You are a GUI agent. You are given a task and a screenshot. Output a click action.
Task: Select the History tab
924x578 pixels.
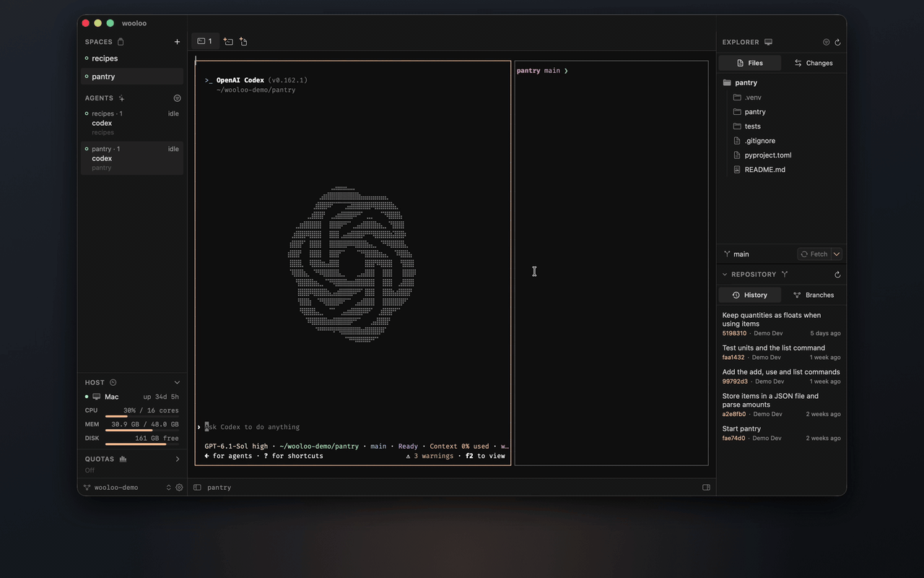(x=750, y=295)
